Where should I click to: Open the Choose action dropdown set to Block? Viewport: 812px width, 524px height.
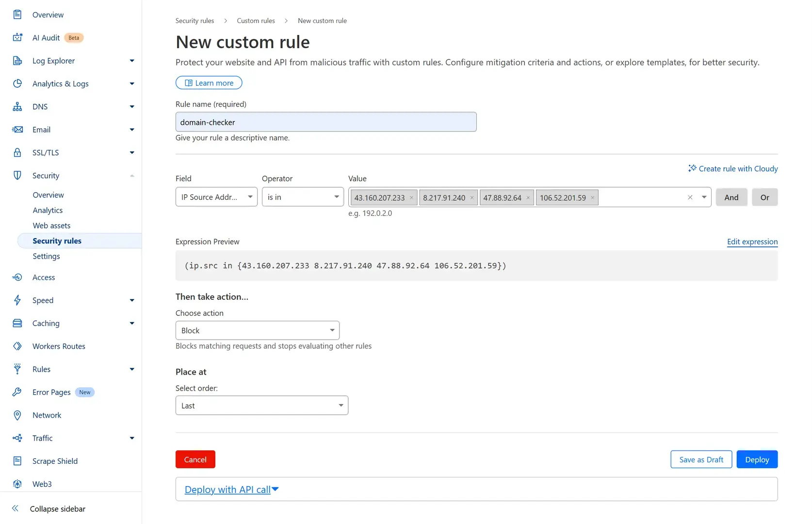pos(258,330)
